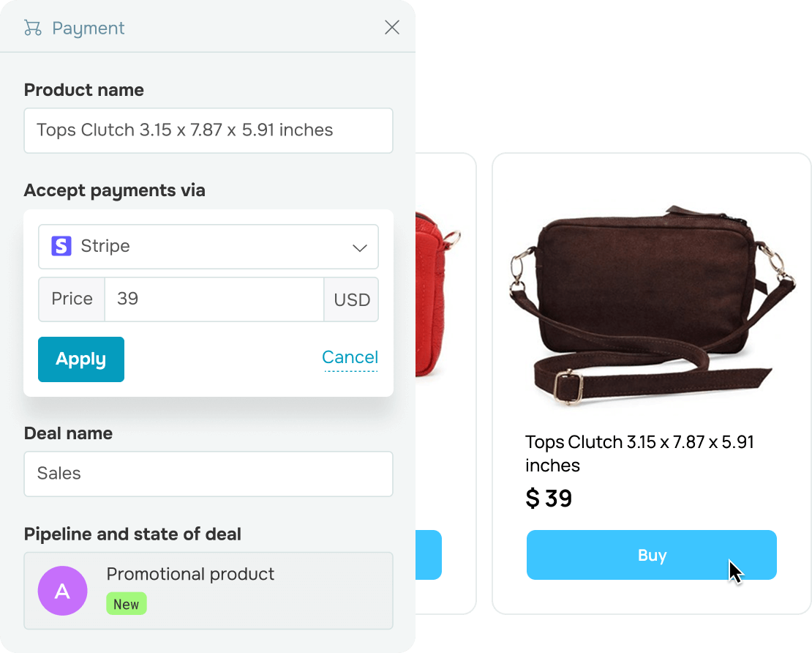Viewport: 812px width, 653px height.
Task: Click the green New status badge
Action: [127, 604]
